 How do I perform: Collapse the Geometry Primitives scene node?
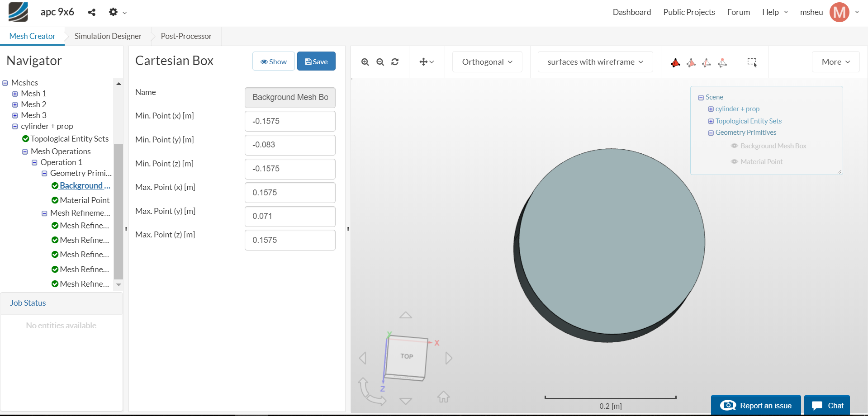[711, 133]
